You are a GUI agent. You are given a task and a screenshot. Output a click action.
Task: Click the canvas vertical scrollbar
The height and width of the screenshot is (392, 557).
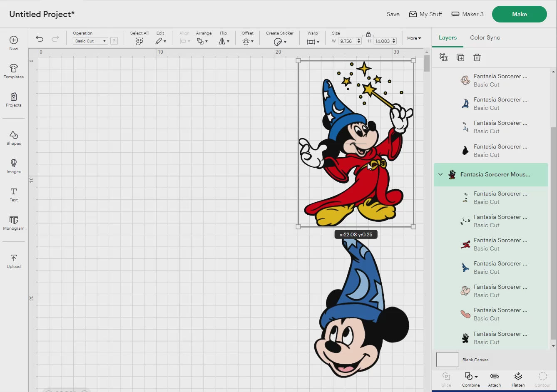427,63
